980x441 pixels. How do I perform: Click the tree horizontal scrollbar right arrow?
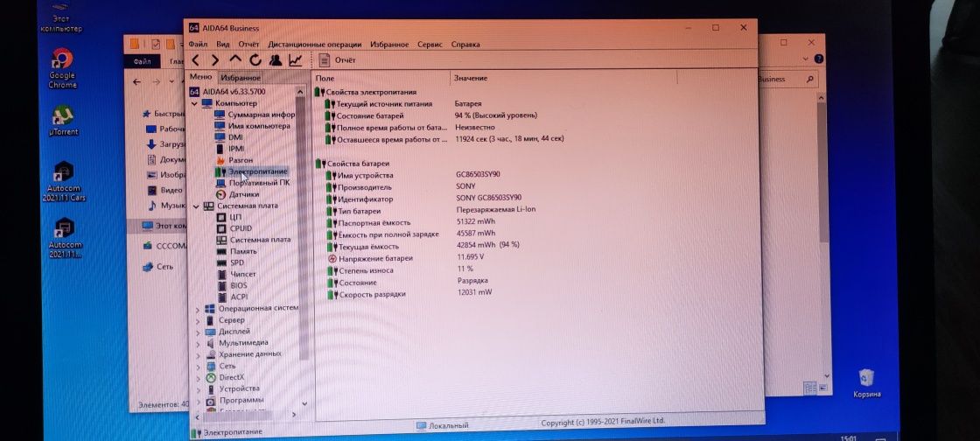pos(294,415)
